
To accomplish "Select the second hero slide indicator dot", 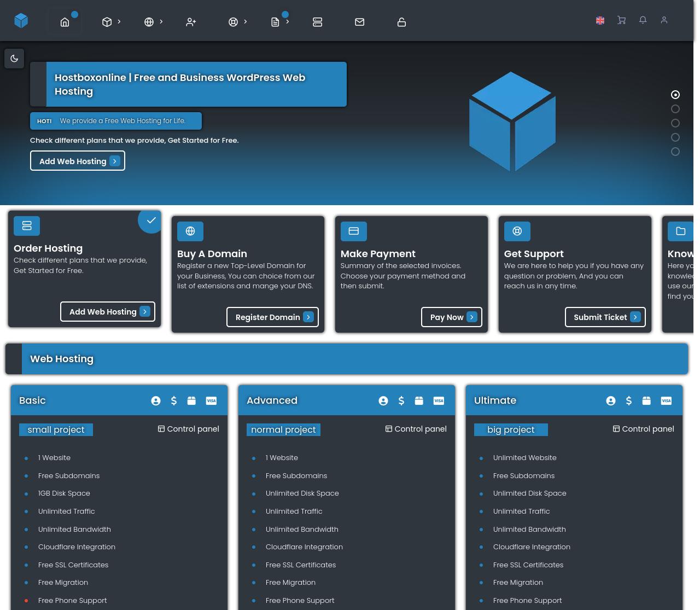I will coord(675,109).
